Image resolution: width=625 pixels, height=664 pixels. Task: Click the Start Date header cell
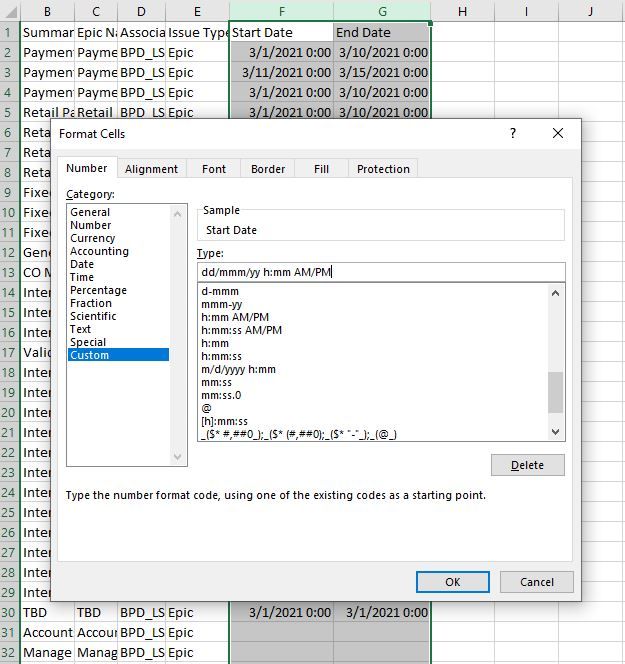(282, 33)
